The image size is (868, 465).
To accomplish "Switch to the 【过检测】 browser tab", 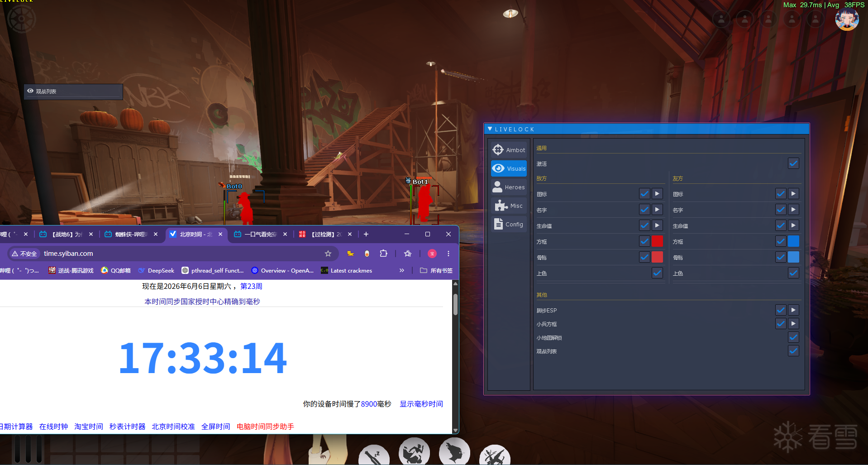I will pos(326,234).
